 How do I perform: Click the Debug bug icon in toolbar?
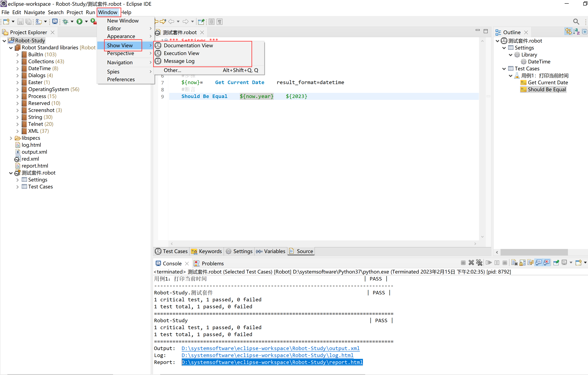(x=65, y=21)
